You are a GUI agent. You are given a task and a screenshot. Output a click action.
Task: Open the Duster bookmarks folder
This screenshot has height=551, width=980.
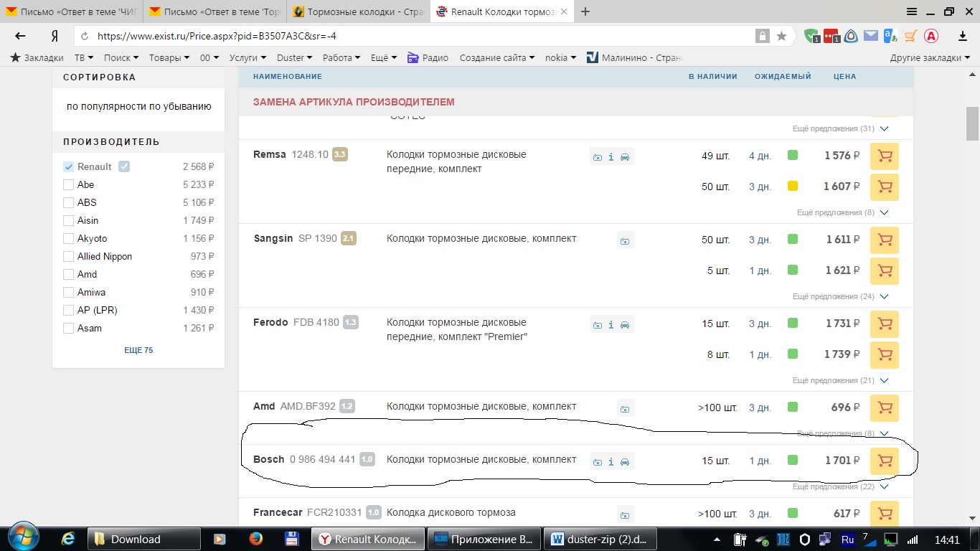295,57
